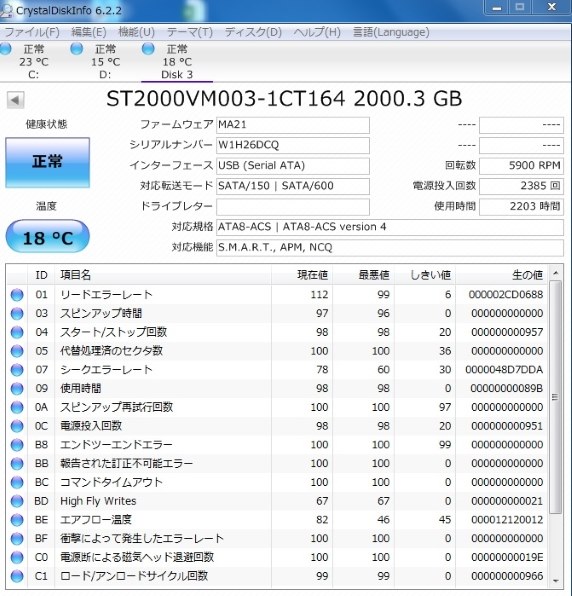Open the テーマ(T) menu

(x=190, y=32)
